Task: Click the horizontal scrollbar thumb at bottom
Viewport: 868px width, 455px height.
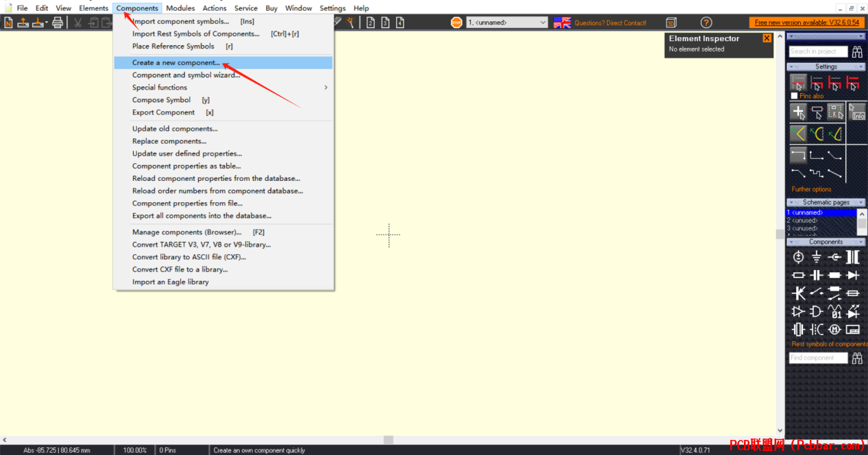Action: [x=388, y=440]
